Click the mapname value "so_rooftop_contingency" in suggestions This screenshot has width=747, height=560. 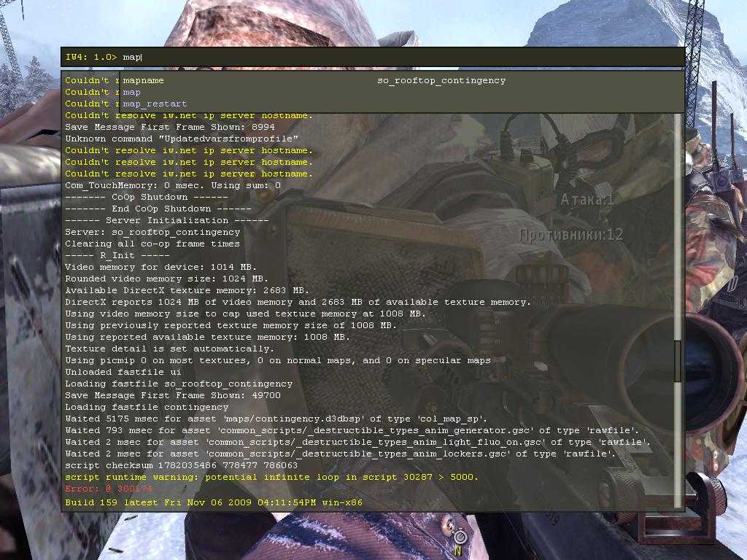click(x=441, y=80)
